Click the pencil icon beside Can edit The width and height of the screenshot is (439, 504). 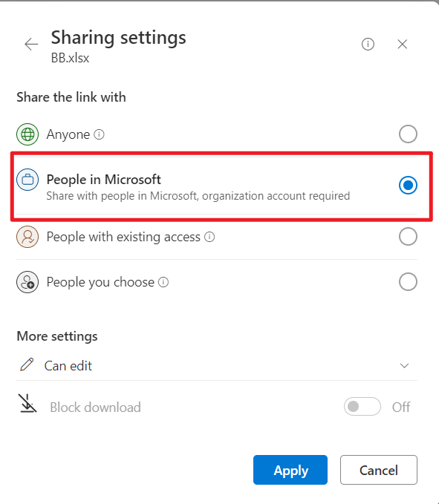click(27, 364)
